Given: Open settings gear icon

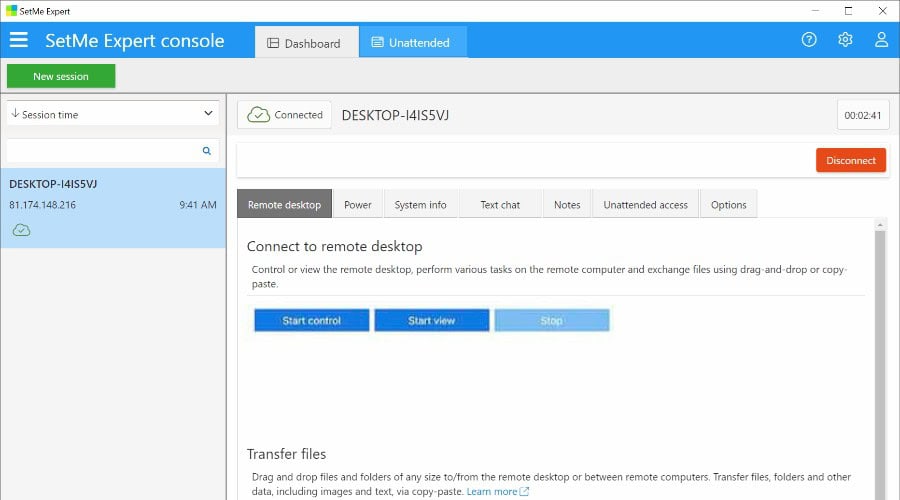Looking at the screenshot, I should point(845,40).
